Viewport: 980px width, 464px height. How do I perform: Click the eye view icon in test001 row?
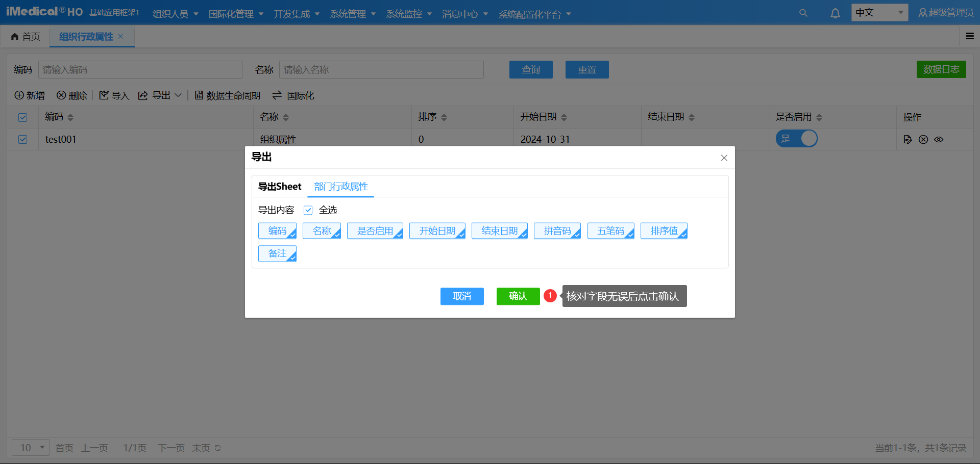pyautogui.click(x=939, y=140)
